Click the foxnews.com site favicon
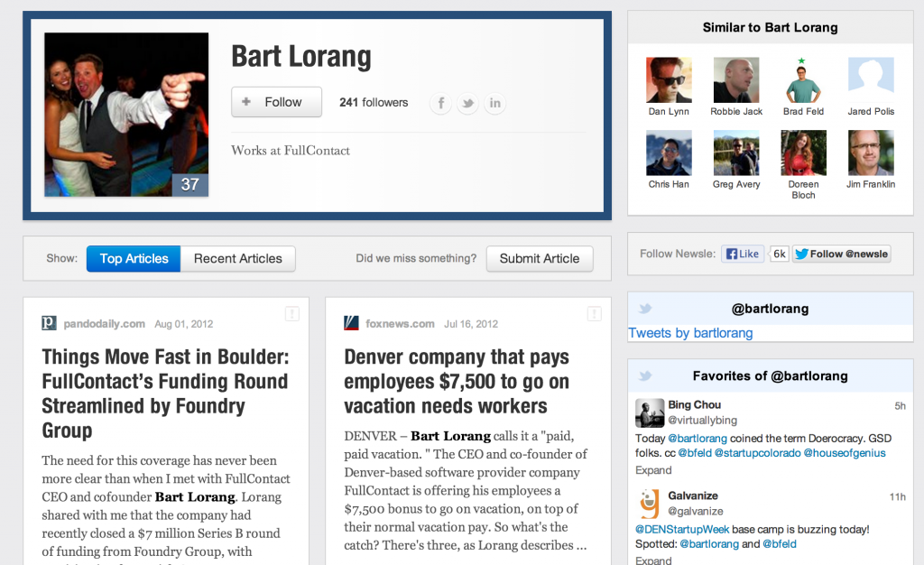The width and height of the screenshot is (924, 565). tap(351, 323)
